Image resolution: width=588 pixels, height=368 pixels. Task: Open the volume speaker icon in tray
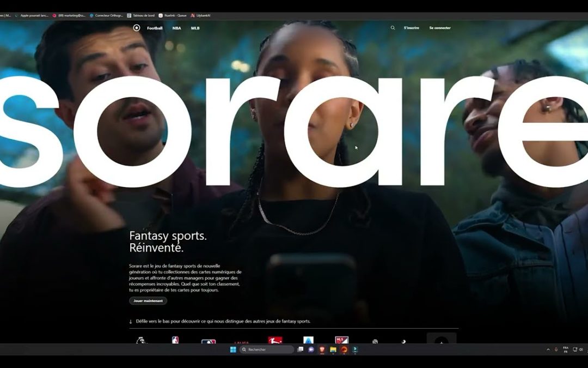[581, 349]
